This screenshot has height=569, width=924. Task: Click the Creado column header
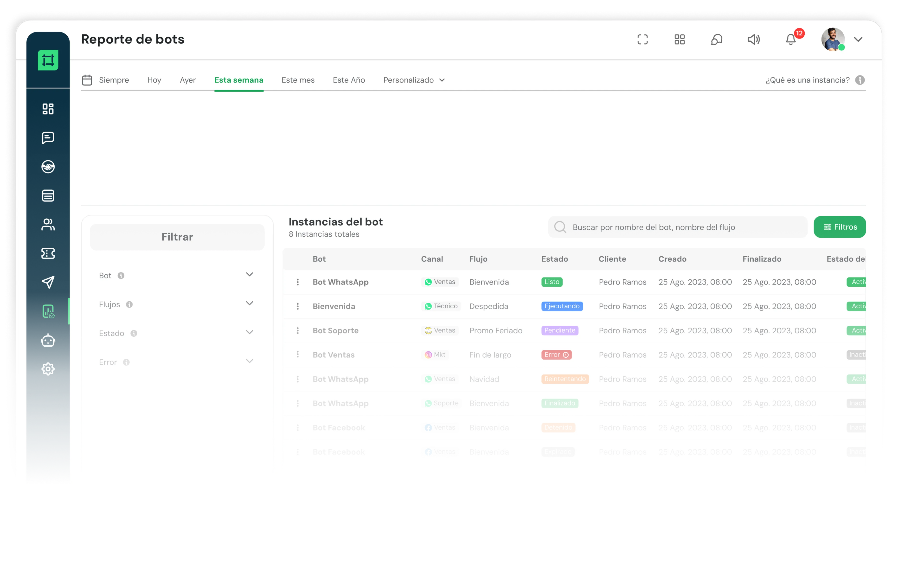coord(672,259)
